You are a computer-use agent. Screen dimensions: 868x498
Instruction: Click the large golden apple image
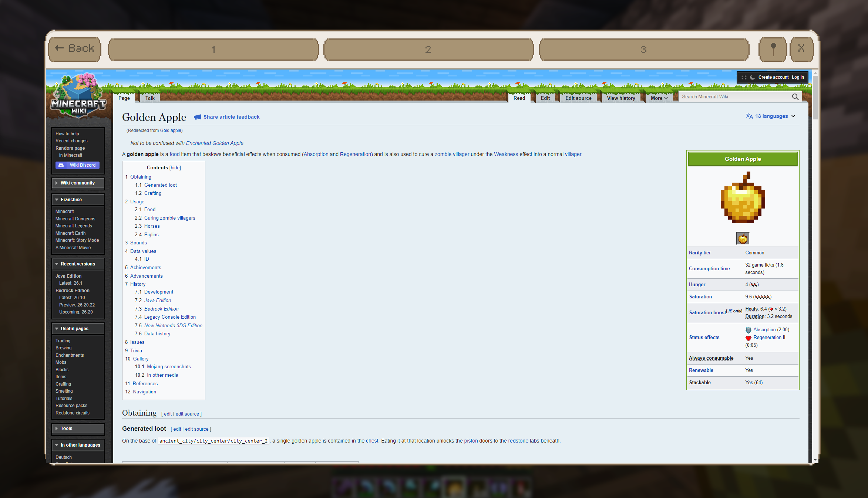[x=743, y=197]
